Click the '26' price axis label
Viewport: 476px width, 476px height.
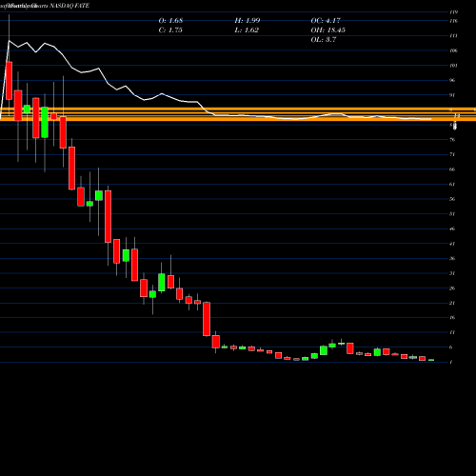[x=452, y=288]
